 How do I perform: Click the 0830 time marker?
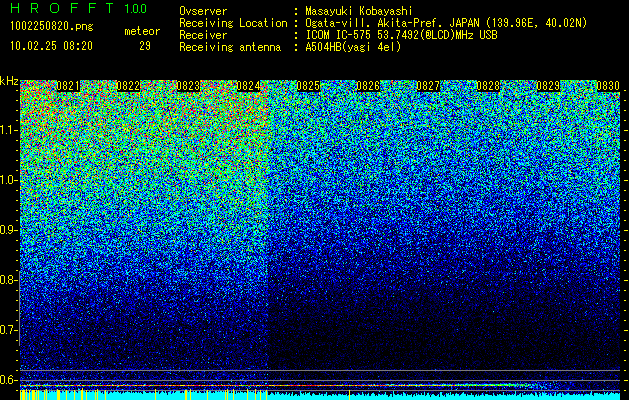[x=608, y=86]
